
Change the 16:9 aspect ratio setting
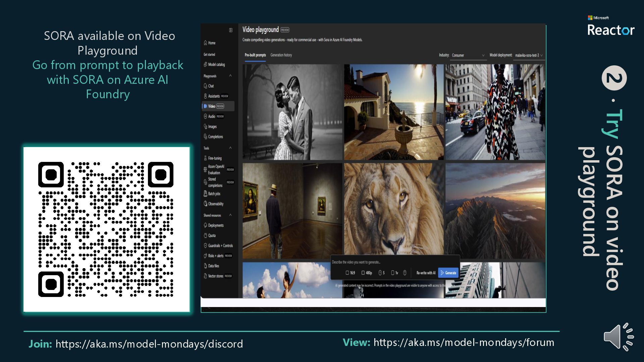point(350,273)
